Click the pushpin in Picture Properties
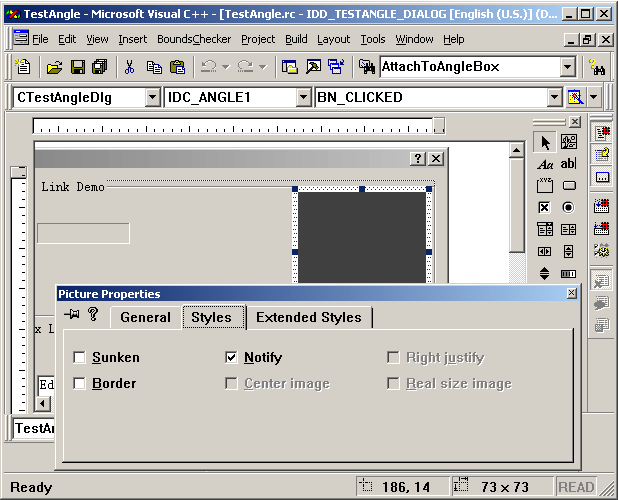618x500 pixels. tap(72, 314)
